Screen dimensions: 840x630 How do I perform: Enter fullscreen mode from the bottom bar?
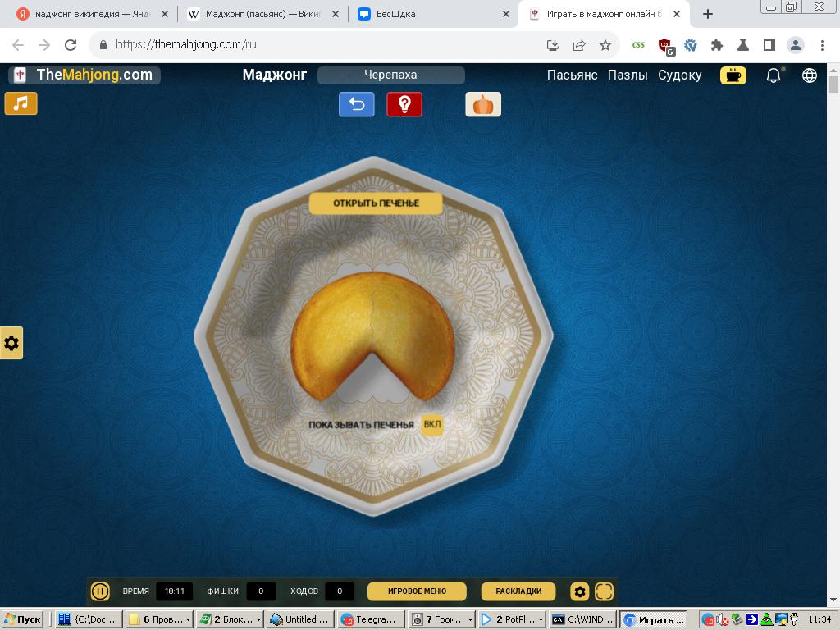pyautogui.click(x=605, y=591)
